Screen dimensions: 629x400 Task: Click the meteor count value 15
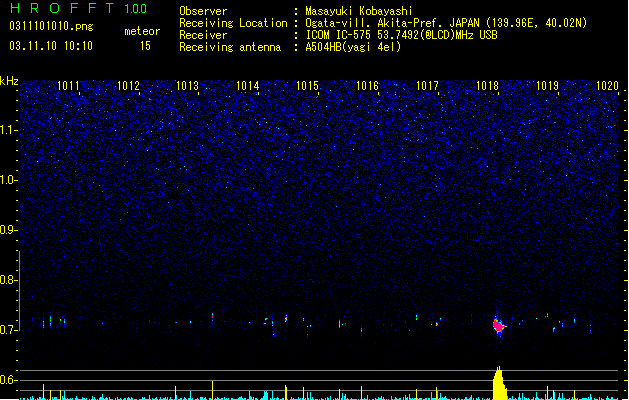pos(145,46)
